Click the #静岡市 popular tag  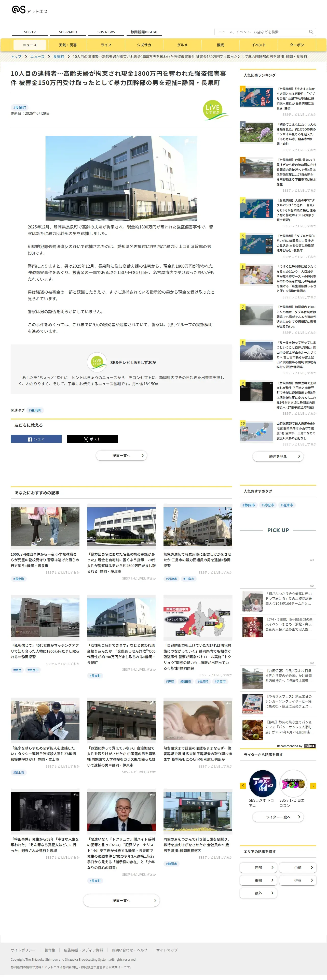point(249,505)
